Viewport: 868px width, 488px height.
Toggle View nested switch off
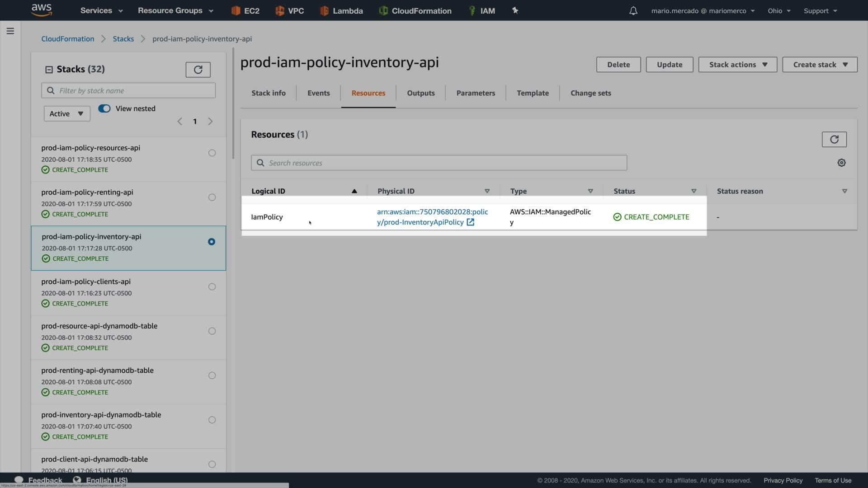click(x=104, y=108)
